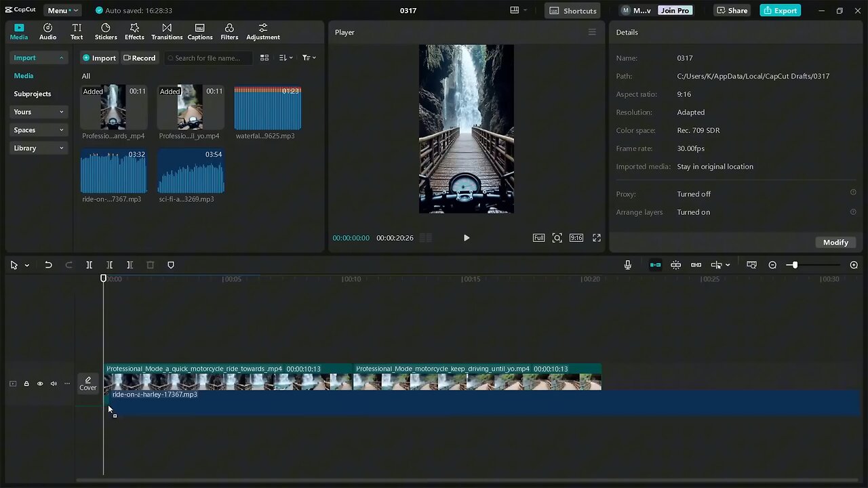Select the Professio...il_yo.mp4 video thumbnail
Image resolution: width=868 pixels, height=488 pixels.
[x=191, y=107]
